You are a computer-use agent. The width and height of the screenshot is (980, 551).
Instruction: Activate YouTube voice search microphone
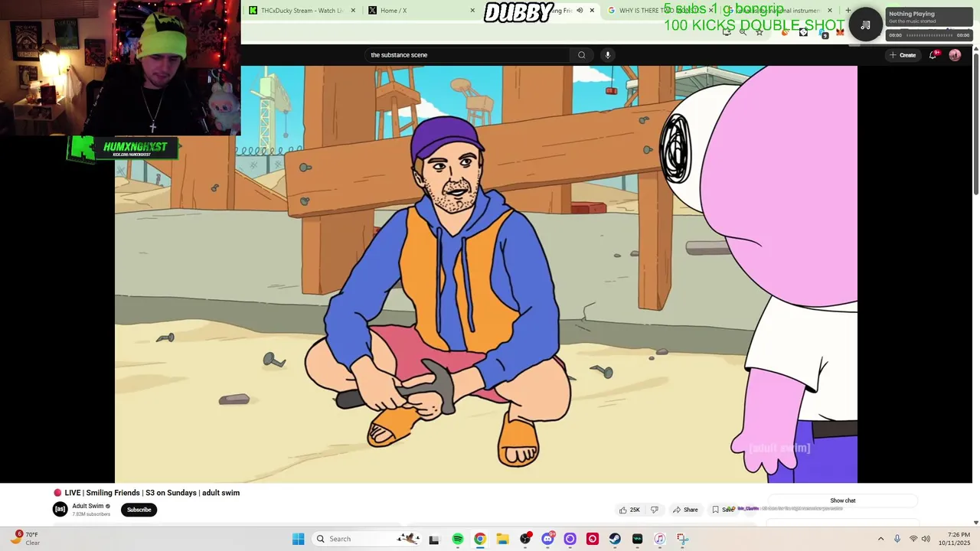coord(608,55)
